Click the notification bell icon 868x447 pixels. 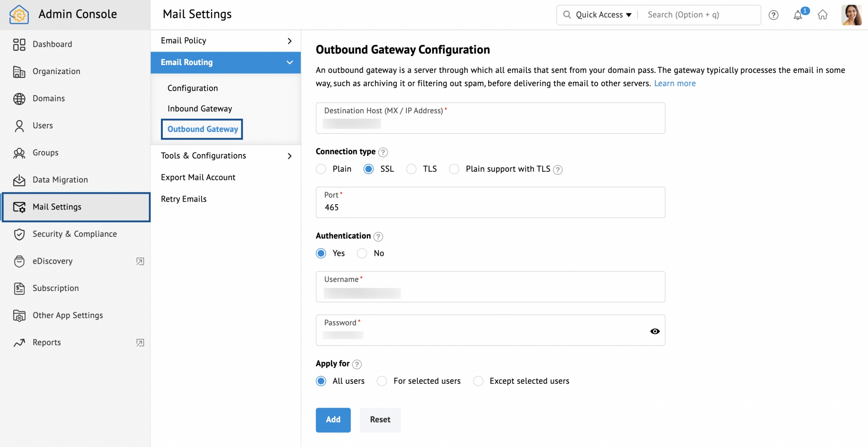(798, 15)
